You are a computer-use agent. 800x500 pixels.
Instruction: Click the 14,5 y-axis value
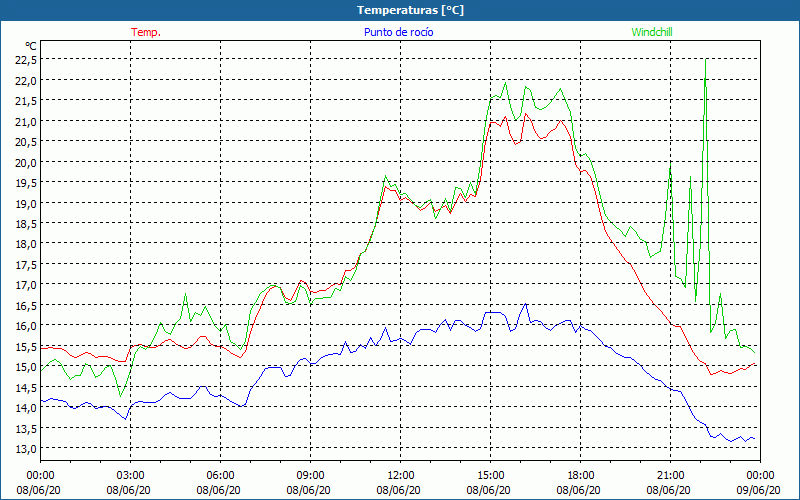[x=26, y=387]
